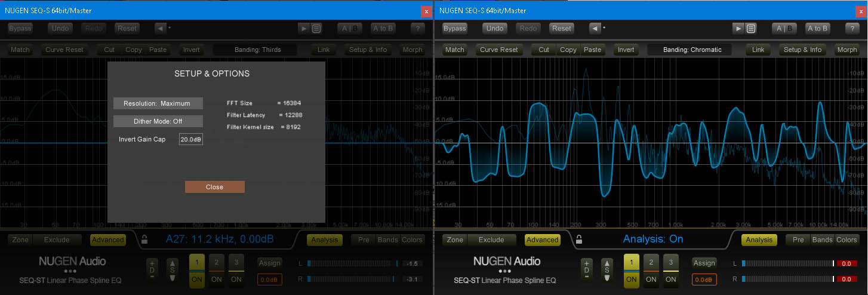Viewport: 868px width, 295px height.
Task: Open Setup & Info in right window
Action: 803,50
